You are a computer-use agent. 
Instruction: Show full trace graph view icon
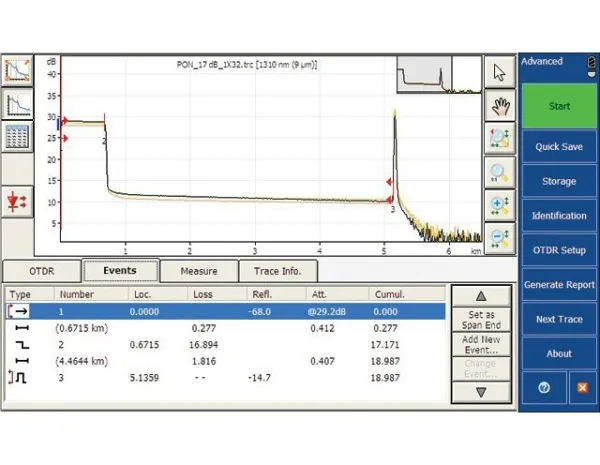point(17,70)
